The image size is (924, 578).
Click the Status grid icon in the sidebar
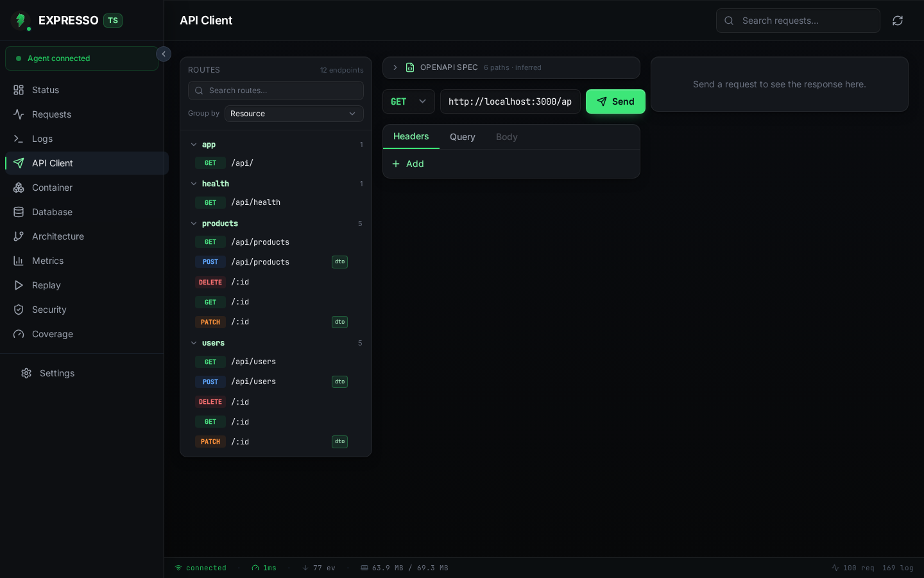click(x=19, y=90)
